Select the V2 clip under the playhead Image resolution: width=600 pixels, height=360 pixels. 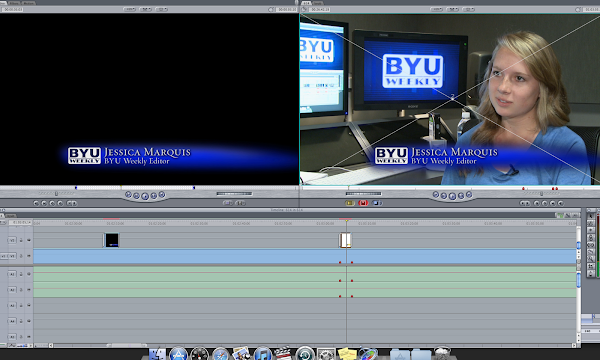(345, 240)
